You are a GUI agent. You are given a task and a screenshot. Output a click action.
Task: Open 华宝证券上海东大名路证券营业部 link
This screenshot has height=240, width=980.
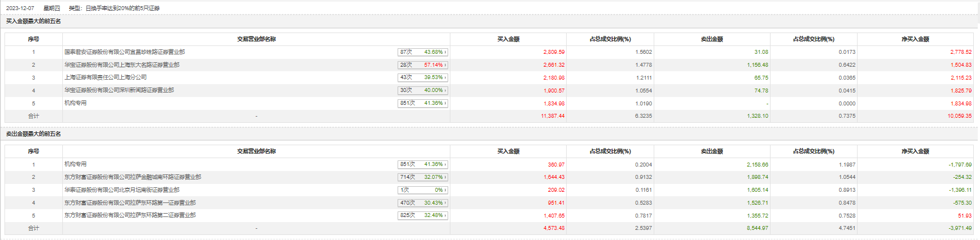pyautogui.click(x=122, y=65)
